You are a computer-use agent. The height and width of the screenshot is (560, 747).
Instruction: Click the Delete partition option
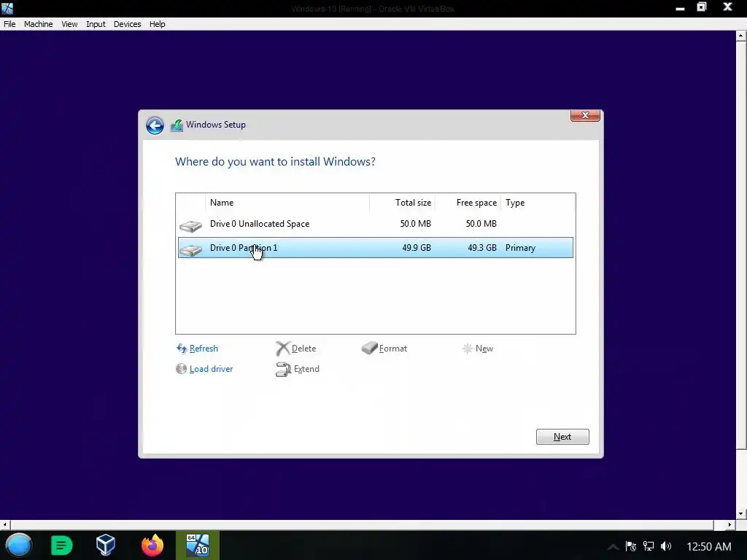pos(303,349)
